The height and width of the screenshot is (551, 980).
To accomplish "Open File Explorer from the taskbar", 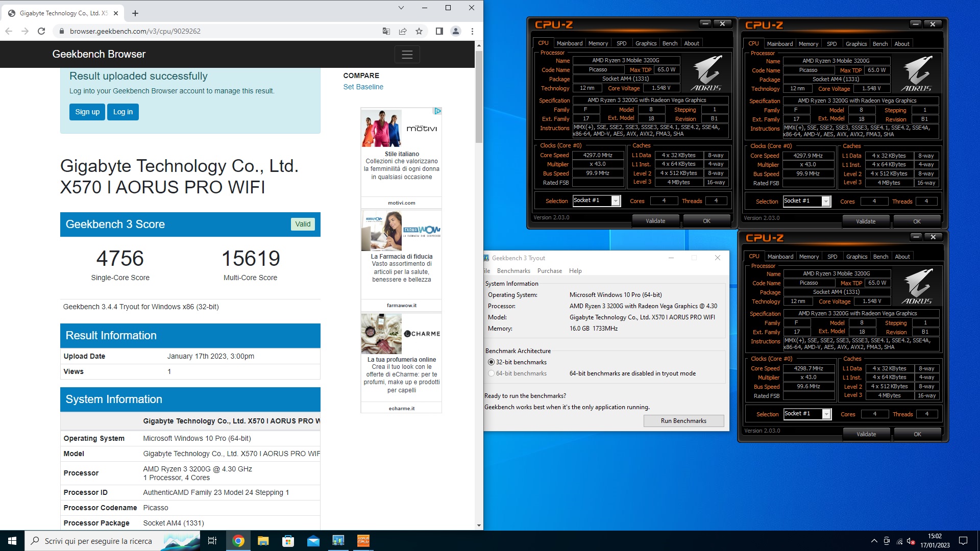I will coord(263,541).
